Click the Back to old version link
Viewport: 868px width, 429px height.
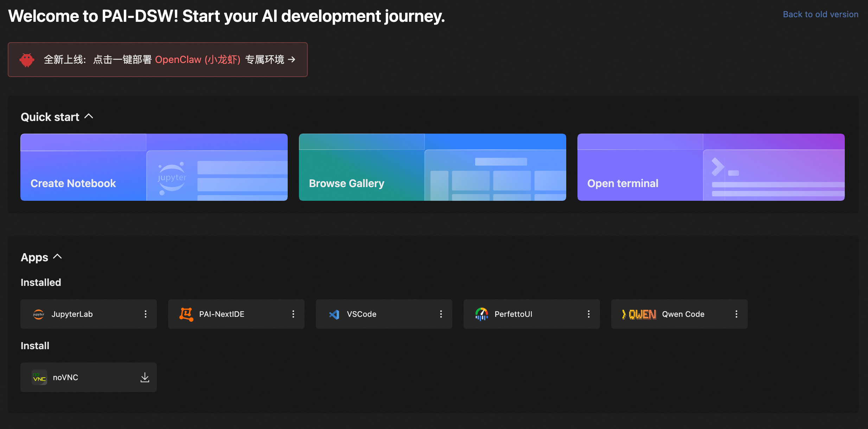pos(821,14)
